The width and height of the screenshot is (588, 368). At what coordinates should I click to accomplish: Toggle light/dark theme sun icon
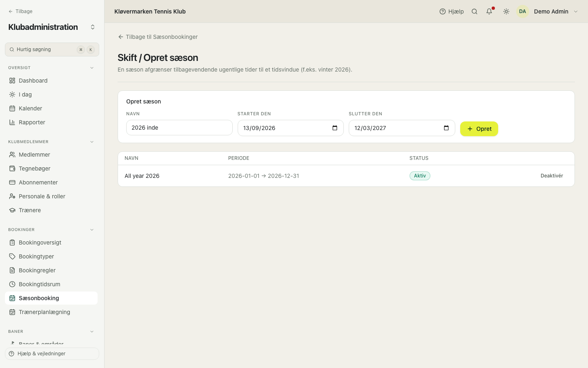506,11
